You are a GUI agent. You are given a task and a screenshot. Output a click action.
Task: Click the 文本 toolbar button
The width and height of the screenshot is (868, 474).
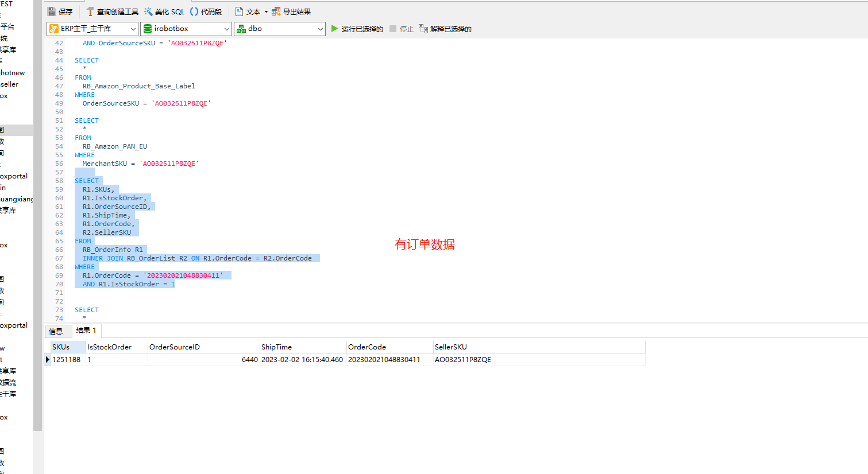248,11
